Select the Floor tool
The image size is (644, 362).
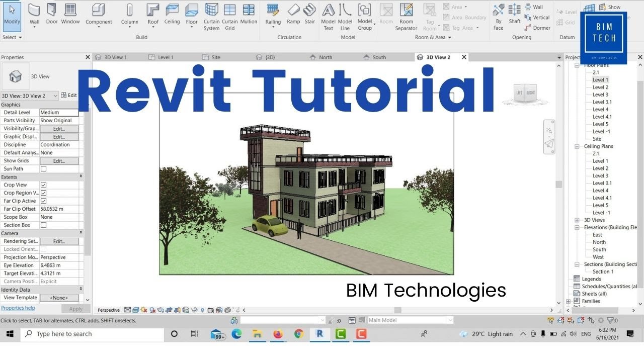(x=192, y=14)
